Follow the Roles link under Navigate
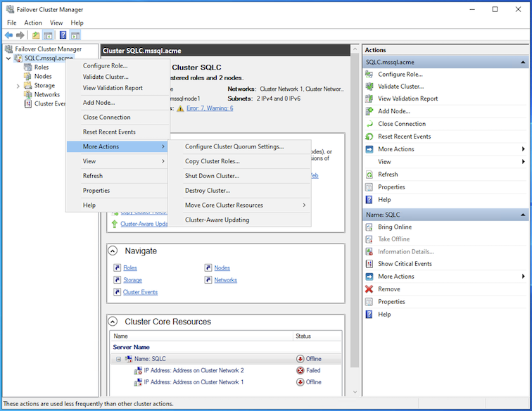 point(130,267)
